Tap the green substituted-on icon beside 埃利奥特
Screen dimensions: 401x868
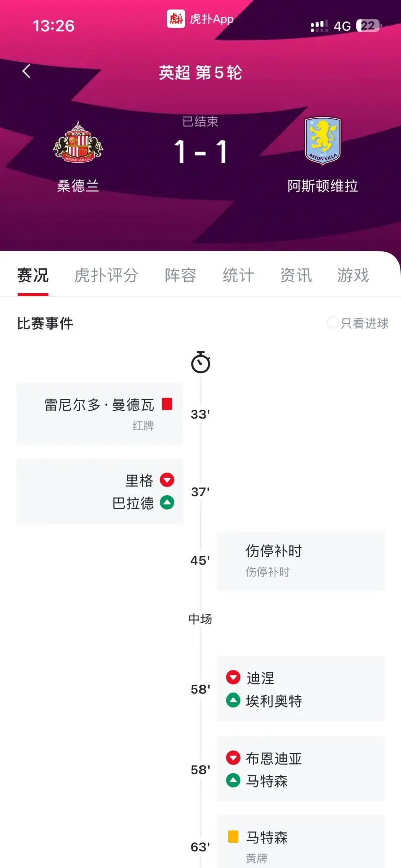coord(233,700)
